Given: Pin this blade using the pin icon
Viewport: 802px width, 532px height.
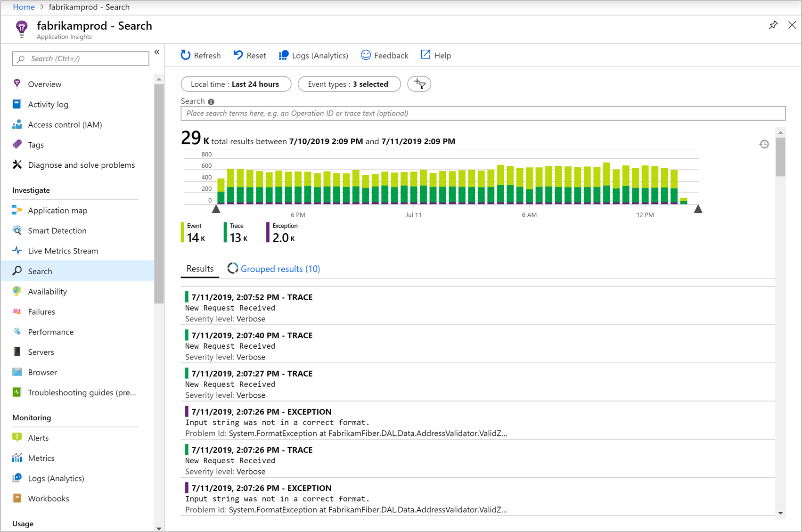Looking at the screenshot, I should tap(773, 25).
